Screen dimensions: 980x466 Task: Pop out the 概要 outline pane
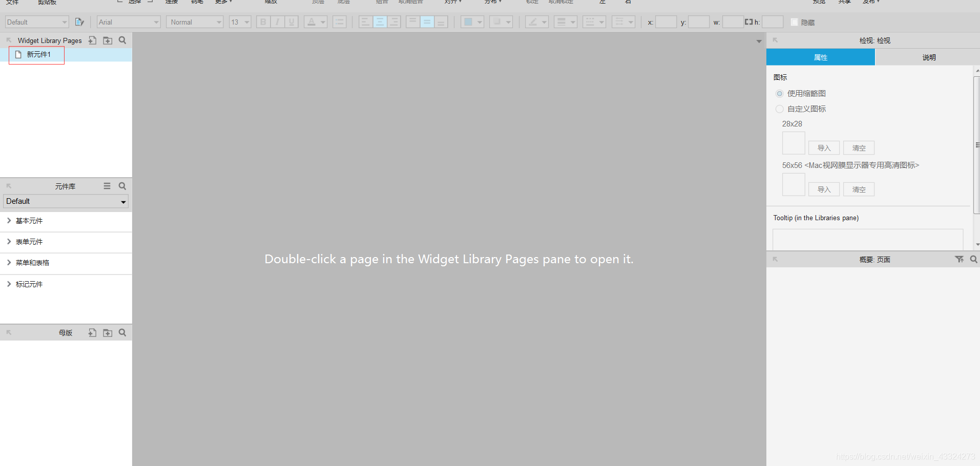776,260
